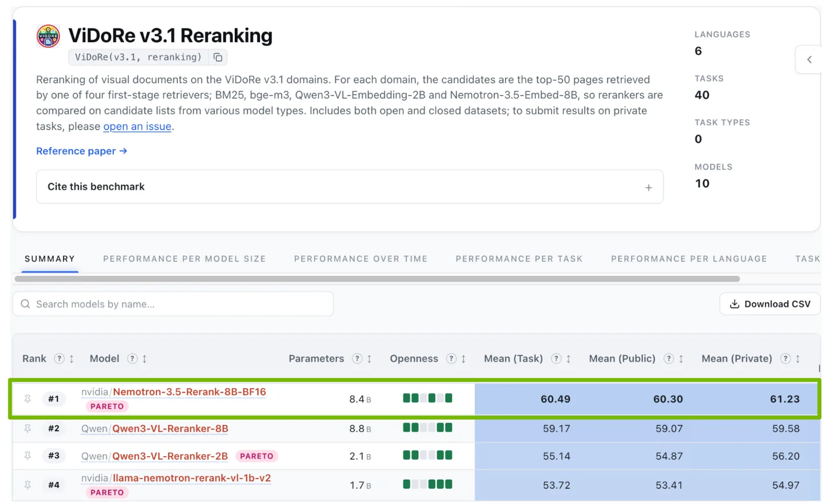Switch to Performance per Model Size tab

[184, 259]
